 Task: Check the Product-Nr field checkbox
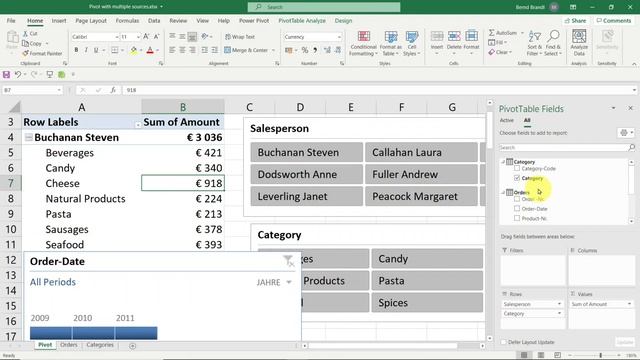(x=517, y=218)
